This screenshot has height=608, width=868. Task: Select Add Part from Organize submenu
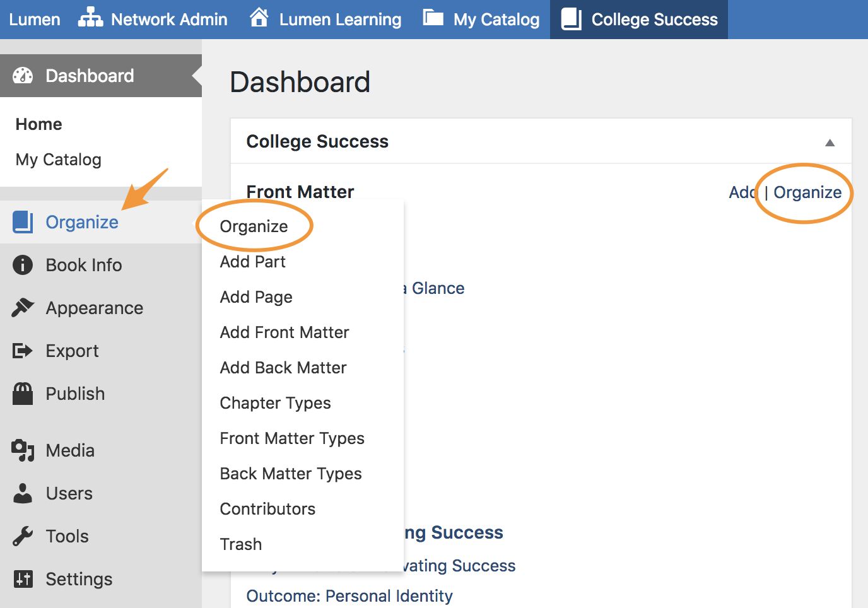tap(252, 262)
